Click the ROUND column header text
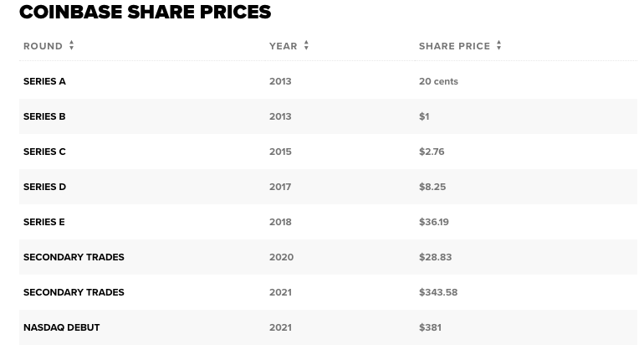The image size is (644, 355). pos(43,46)
